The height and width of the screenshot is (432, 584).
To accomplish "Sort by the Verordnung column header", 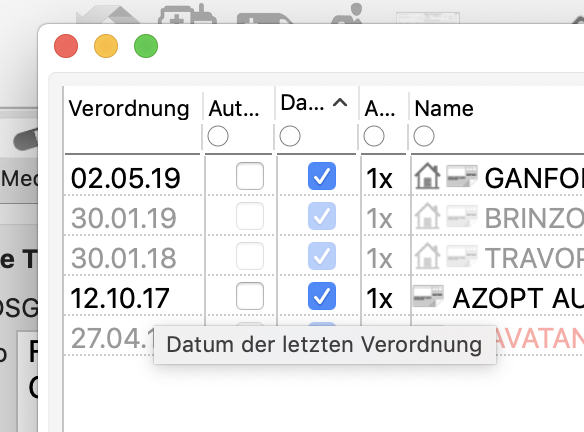I will pyautogui.click(x=129, y=109).
